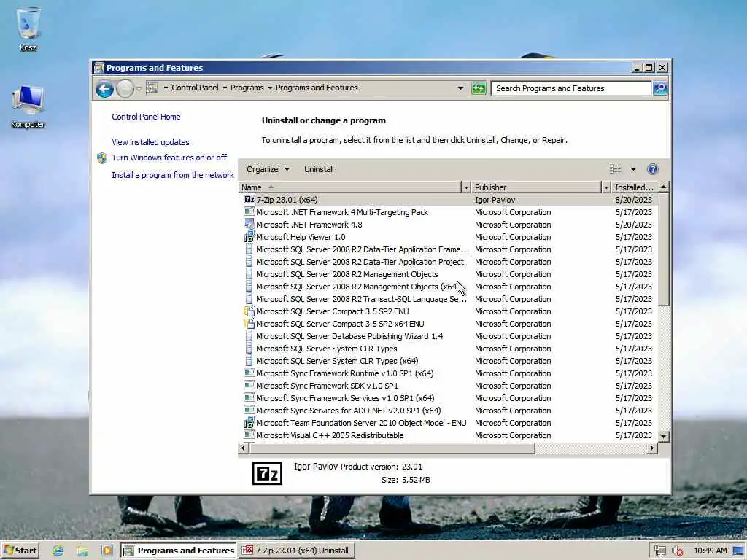Open the Name column filter dropdown
747x560 pixels.
[x=466, y=187]
